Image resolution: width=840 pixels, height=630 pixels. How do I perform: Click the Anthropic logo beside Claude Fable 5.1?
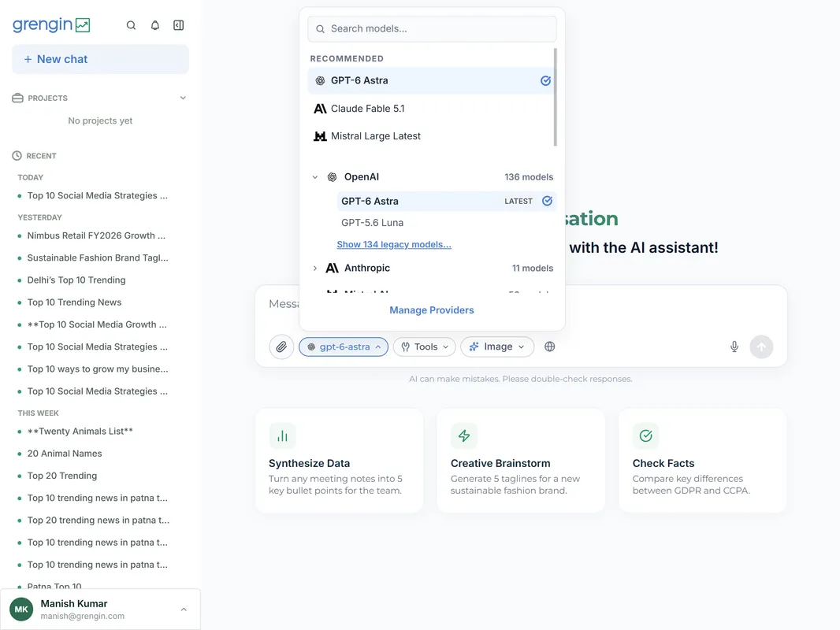click(320, 109)
